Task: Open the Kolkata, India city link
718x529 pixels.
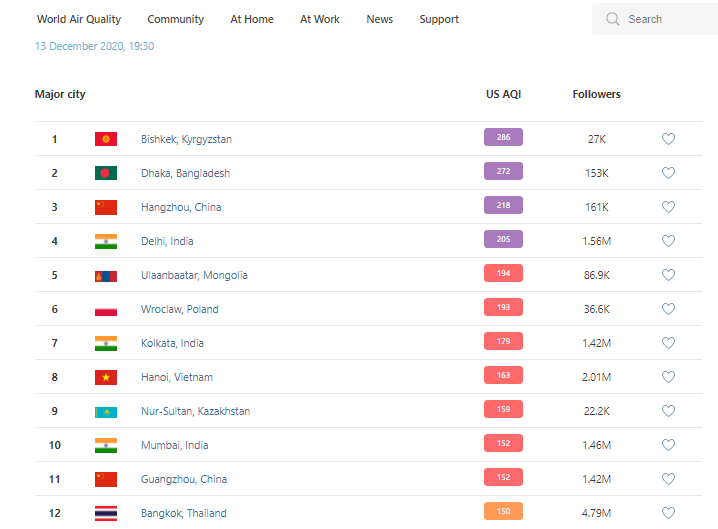Action: click(x=172, y=343)
